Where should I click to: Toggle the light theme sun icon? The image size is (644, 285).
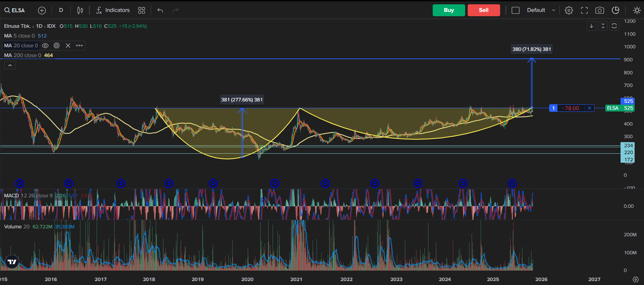tap(637, 10)
